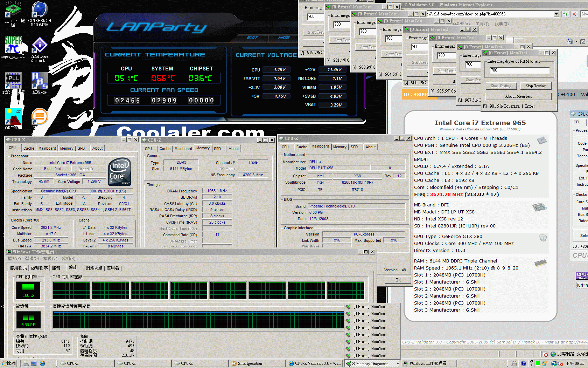
Task: Launch the ABS.exe desktop icon
Action: pyautogui.click(x=40, y=81)
